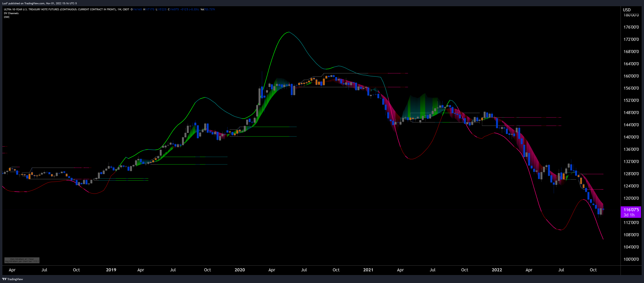Click the low value "115'22'0"
Viewport: 644px width, 283px height.
pos(162,10)
